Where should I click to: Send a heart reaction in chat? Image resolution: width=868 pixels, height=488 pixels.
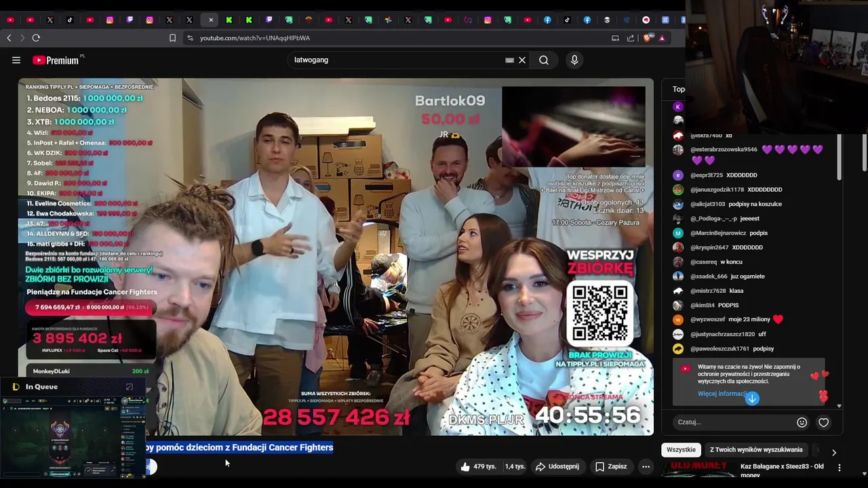[823, 422]
